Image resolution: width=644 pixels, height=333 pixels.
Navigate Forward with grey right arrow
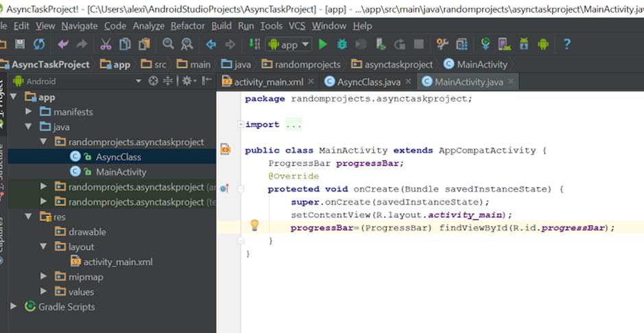230,44
